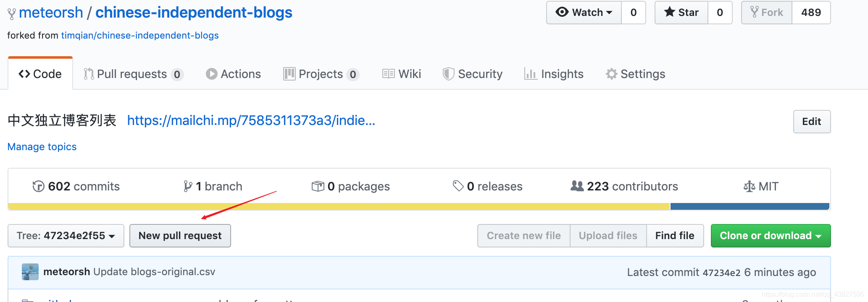
Task: Open latest commit hash 47234e2
Action: pyautogui.click(x=721, y=273)
